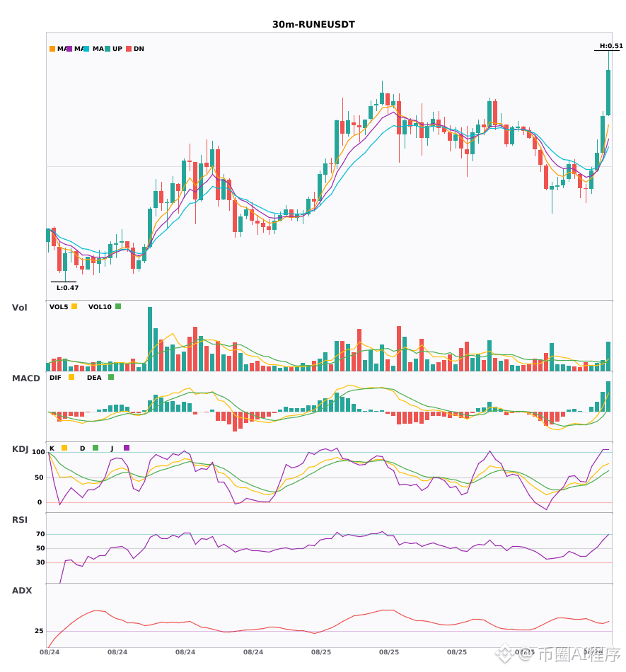Click the DN legend text
626x672 pixels.
pyautogui.click(x=139, y=49)
